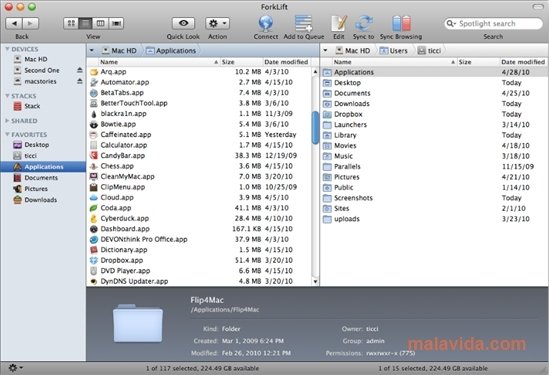
Task: Click the Sync to icon
Action: pyautogui.click(x=363, y=23)
